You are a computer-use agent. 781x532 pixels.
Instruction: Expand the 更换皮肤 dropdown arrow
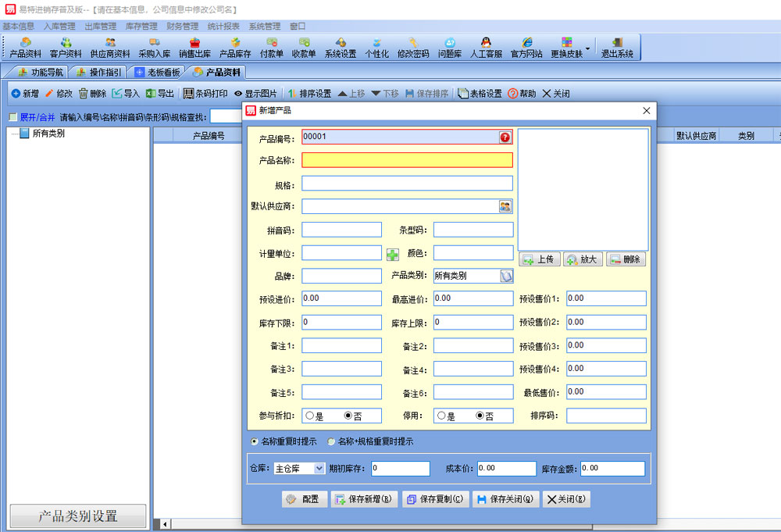click(x=587, y=47)
